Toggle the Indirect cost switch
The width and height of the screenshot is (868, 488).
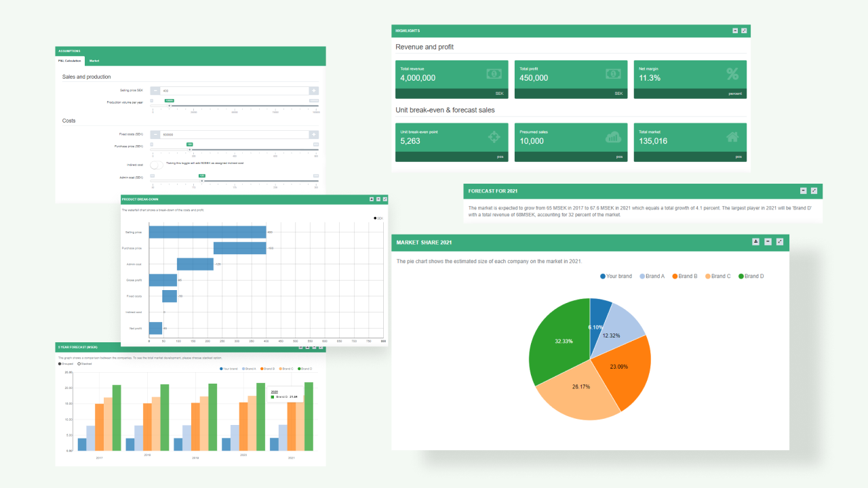(157, 165)
